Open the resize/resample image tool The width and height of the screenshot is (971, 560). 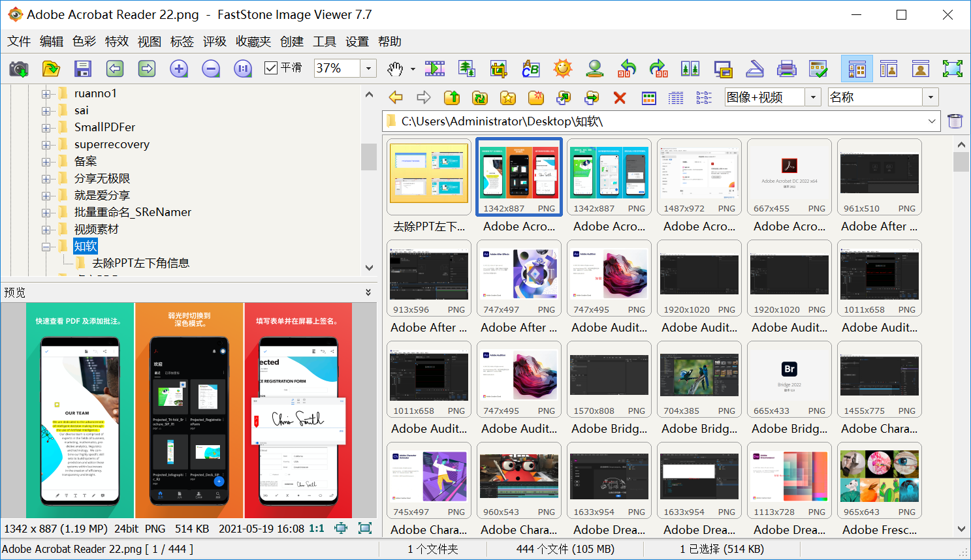tap(467, 69)
